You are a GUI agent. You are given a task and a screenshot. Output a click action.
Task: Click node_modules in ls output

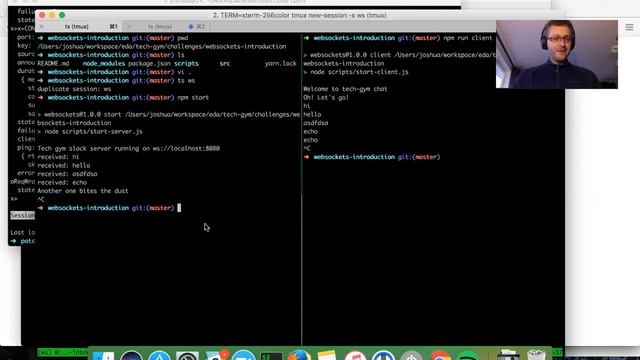104,64
